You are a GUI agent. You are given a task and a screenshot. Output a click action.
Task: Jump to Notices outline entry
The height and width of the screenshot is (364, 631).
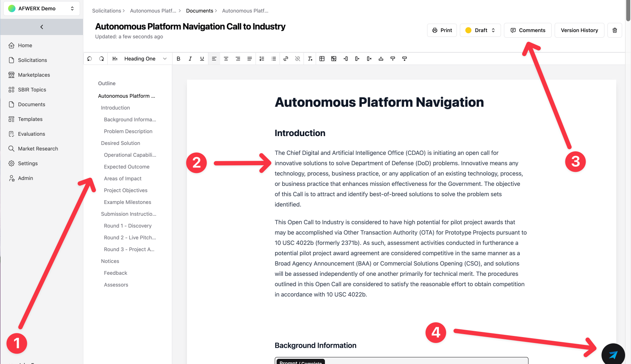click(x=110, y=261)
